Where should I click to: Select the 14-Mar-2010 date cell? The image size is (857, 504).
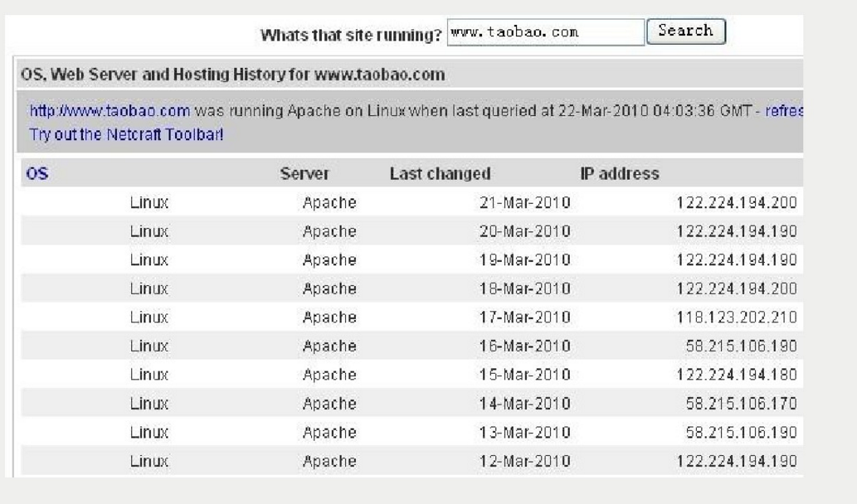(x=524, y=404)
